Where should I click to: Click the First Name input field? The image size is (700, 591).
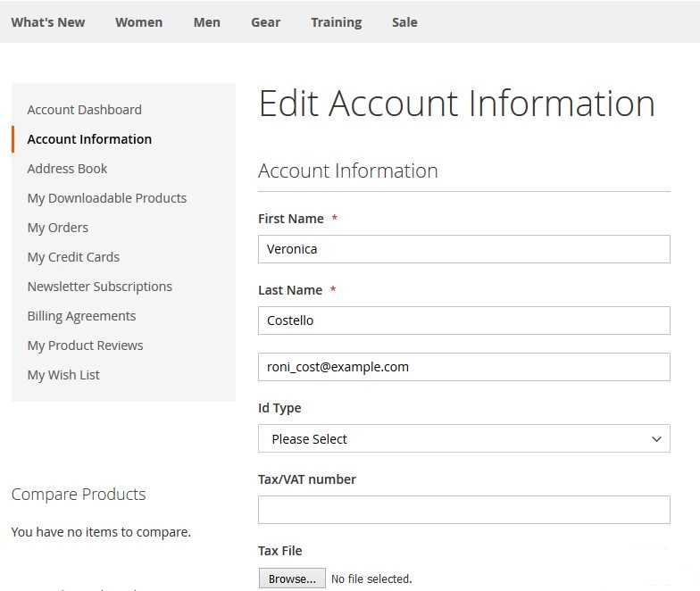click(x=463, y=249)
